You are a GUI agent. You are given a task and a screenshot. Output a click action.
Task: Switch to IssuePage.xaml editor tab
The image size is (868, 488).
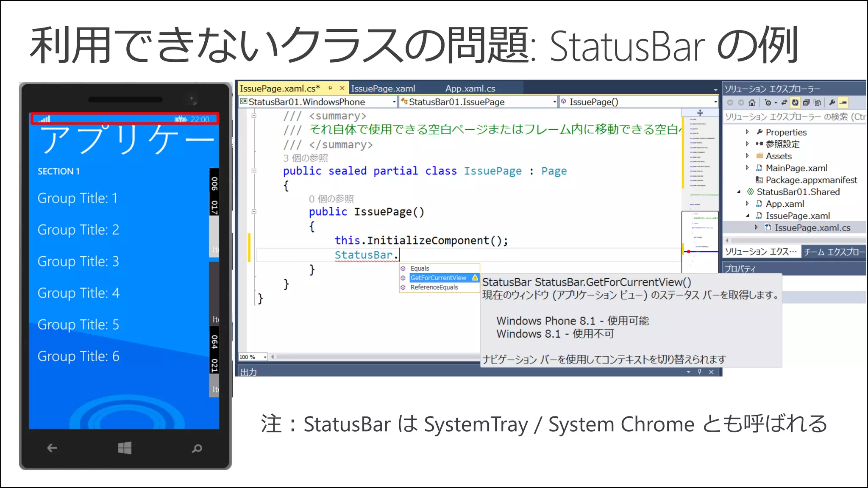coord(383,89)
